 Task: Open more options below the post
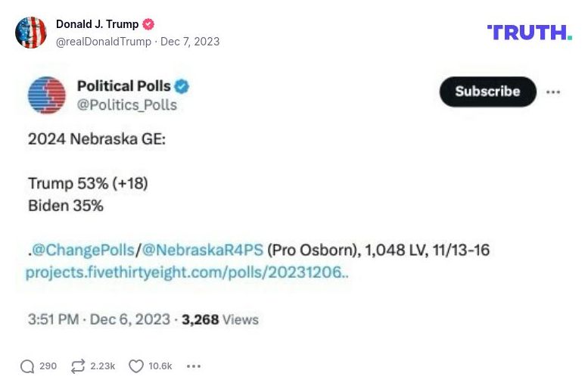pos(194,366)
